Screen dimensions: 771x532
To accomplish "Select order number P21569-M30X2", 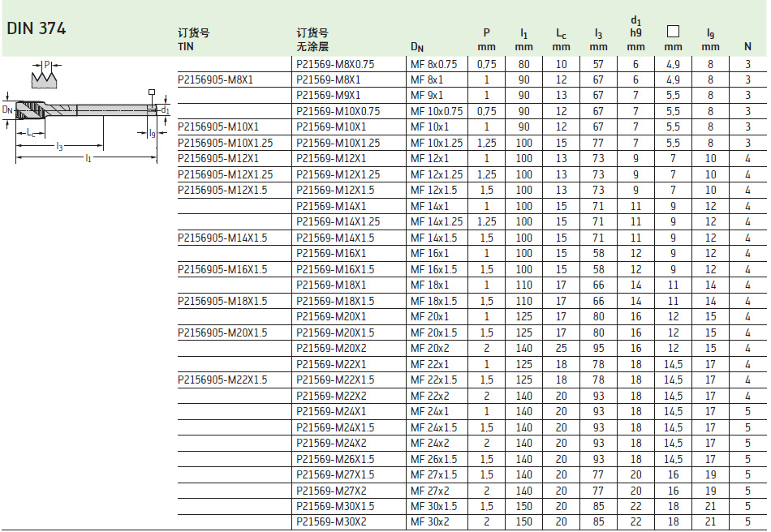I will tap(331, 522).
